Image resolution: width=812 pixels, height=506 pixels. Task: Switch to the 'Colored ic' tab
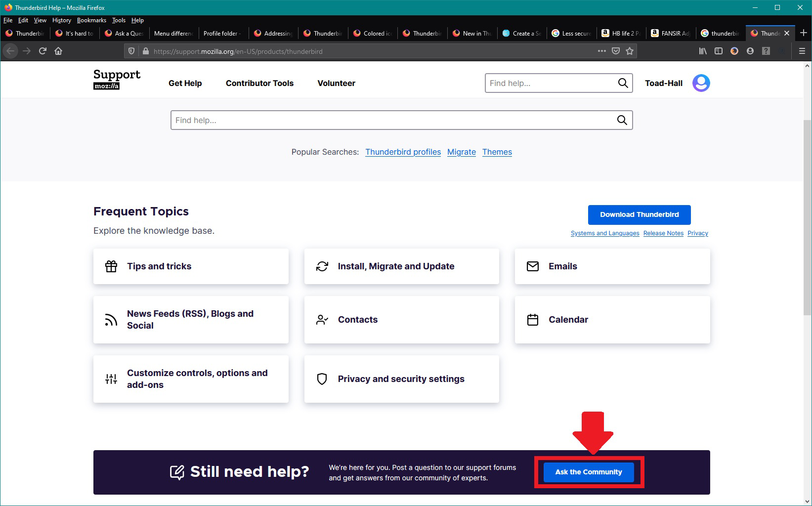pos(373,33)
